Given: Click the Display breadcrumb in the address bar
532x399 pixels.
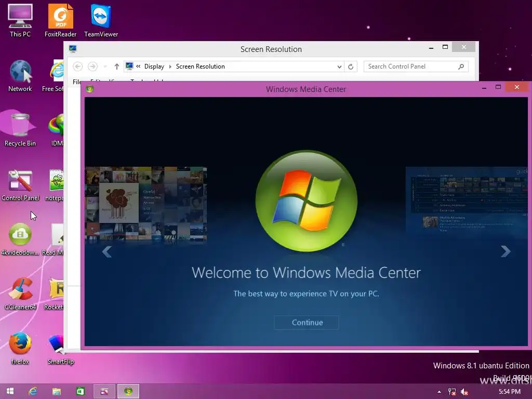Looking at the screenshot, I should point(154,66).
